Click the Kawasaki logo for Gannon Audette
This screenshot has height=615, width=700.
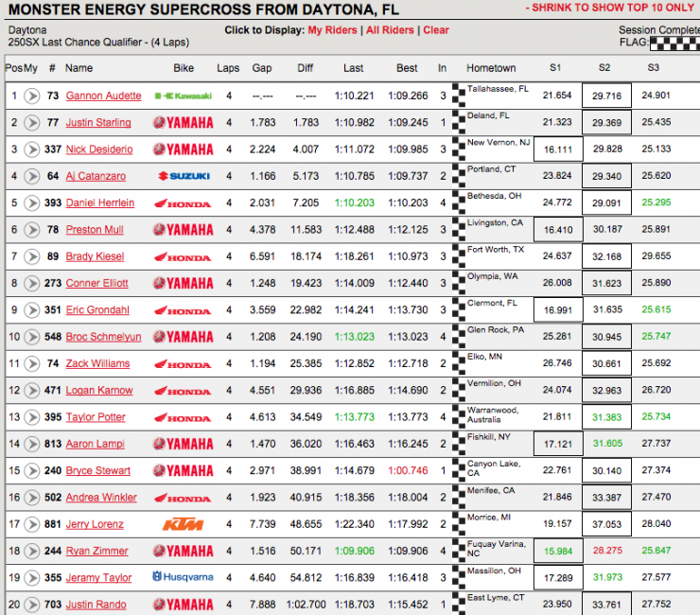[x=183, y=97]
